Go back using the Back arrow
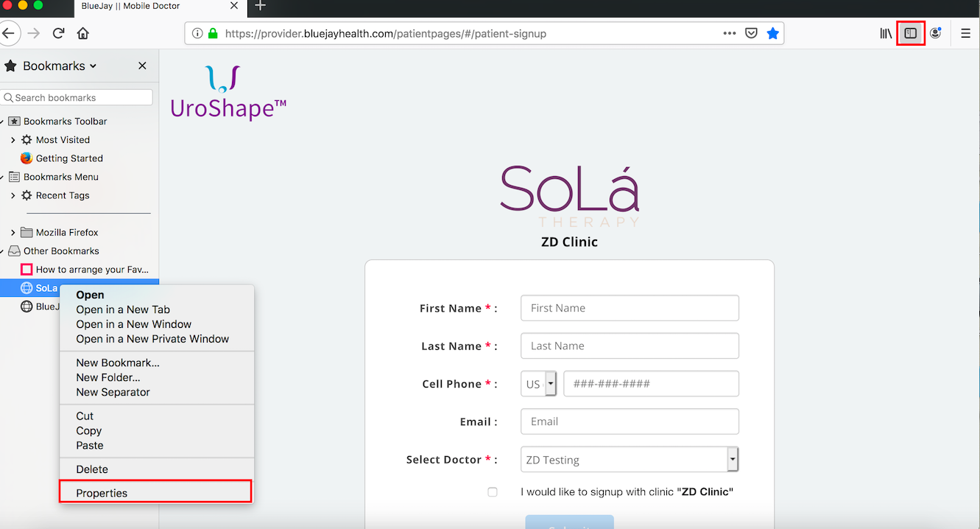 click(7, 33)
